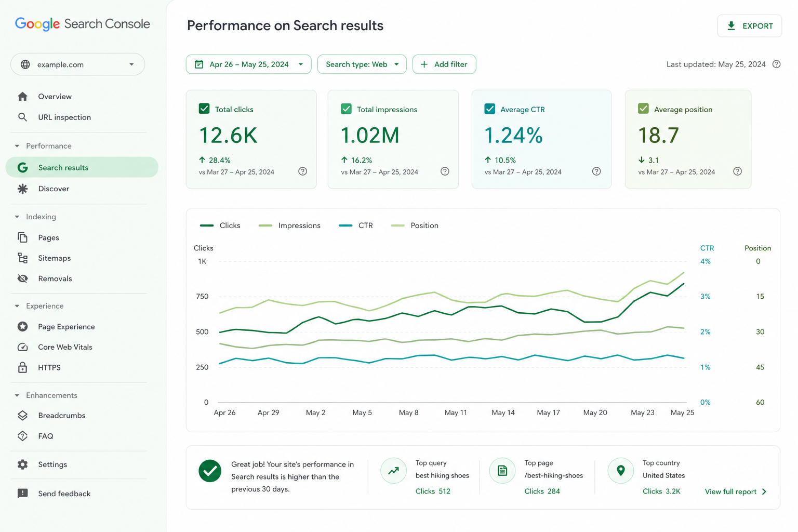Click the Core Web Vitals gauge icon
Viewport: 798px width, 532px height.
22,347
